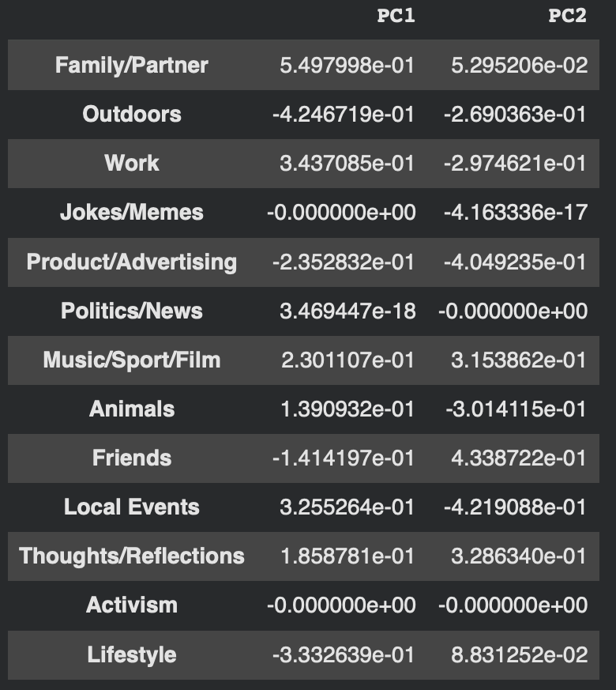The height and width of the screenshot is (690, 616).
Task: Click the Friends row label
Action: click(x=132, y=458)
